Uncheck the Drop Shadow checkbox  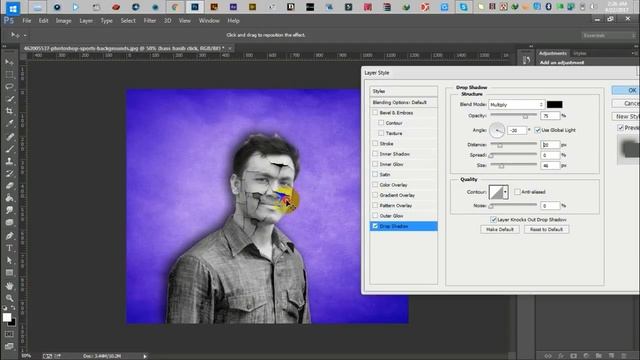coord(375,226)
